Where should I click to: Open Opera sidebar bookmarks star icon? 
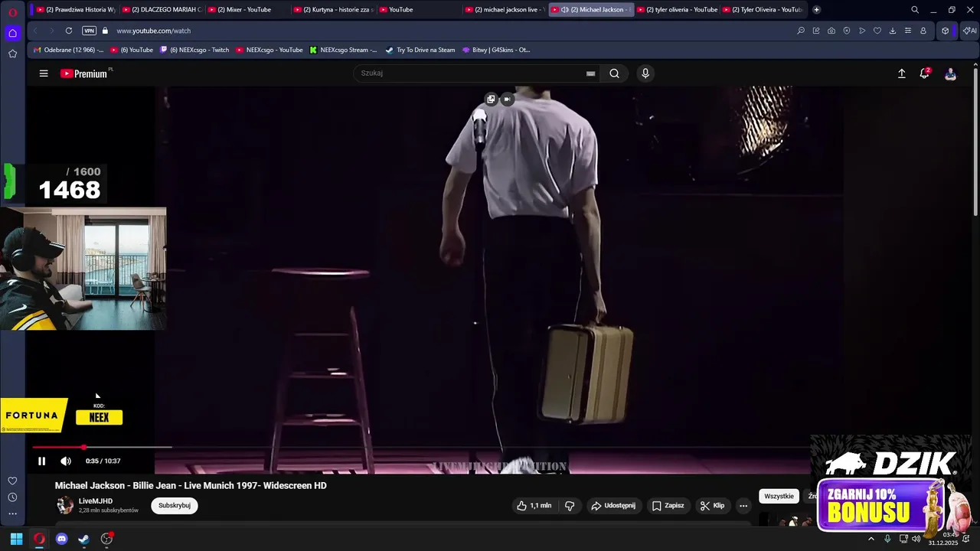12,54
